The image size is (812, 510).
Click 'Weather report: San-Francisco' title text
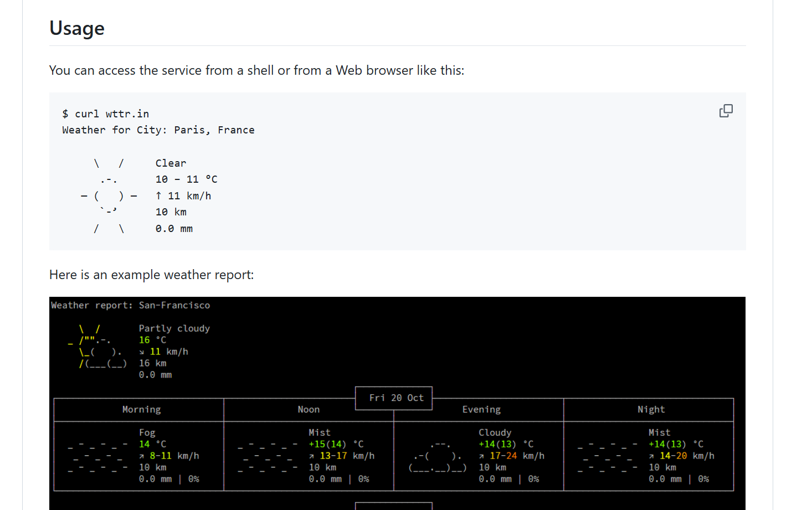[130, 305]
